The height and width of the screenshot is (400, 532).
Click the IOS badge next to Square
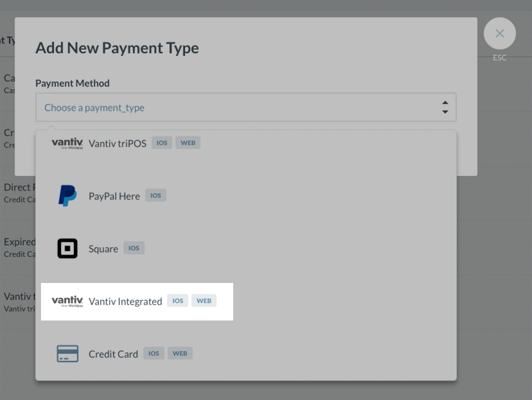click(134, 248)
